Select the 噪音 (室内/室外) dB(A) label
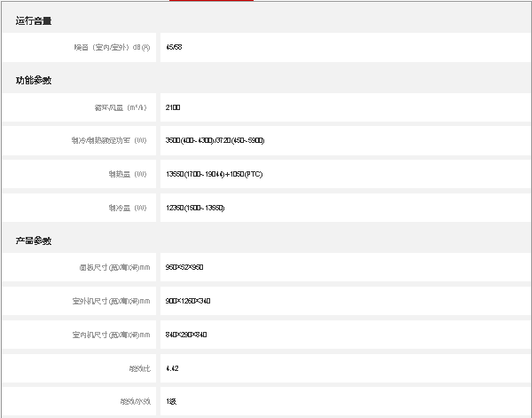The width and height of the screenshot is (532, 418). click(113, 46)
